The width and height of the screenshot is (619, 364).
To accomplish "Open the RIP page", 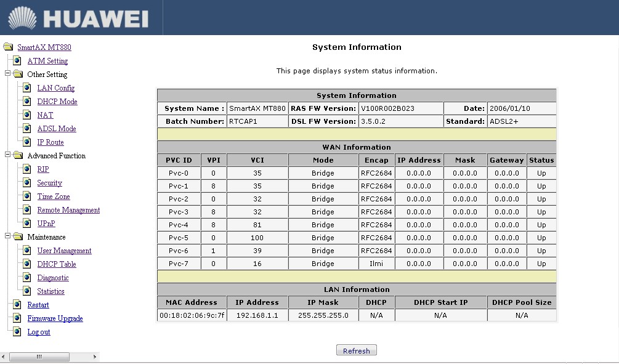I will point(43,169).
